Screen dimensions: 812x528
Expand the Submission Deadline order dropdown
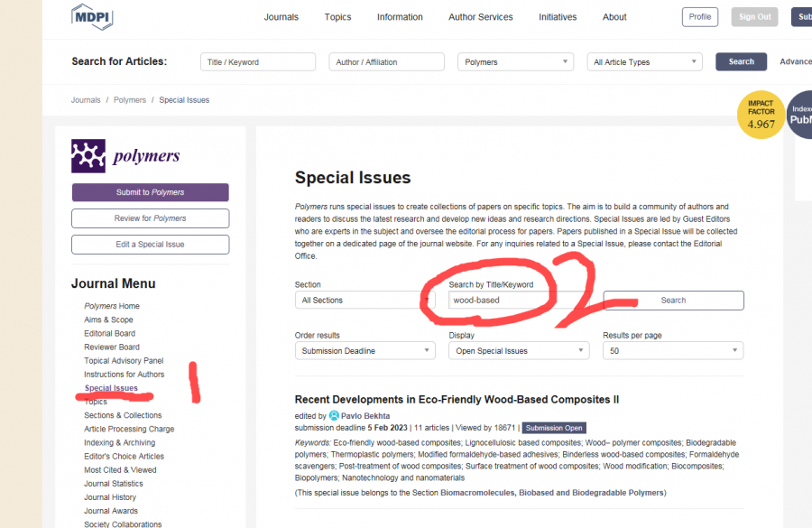coord(364,351)
